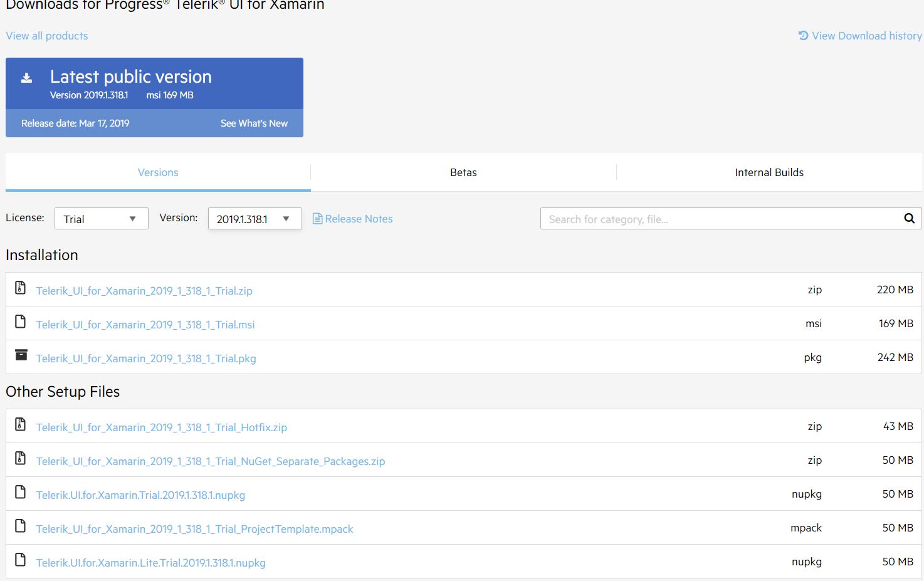Click the Other Setup Files heading
The image size is (924, 581).
tap(63, 392)
